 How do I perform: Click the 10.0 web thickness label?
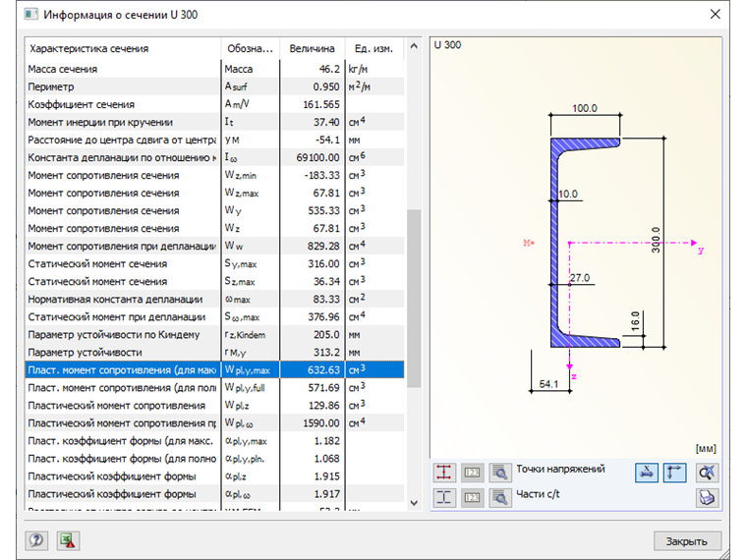click(568, 194)
